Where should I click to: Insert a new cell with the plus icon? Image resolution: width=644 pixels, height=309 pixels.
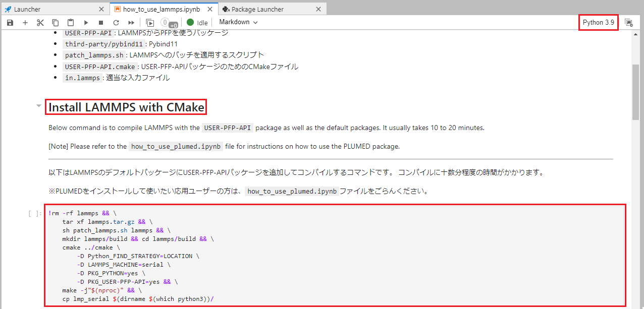click(x=25, y=22)
